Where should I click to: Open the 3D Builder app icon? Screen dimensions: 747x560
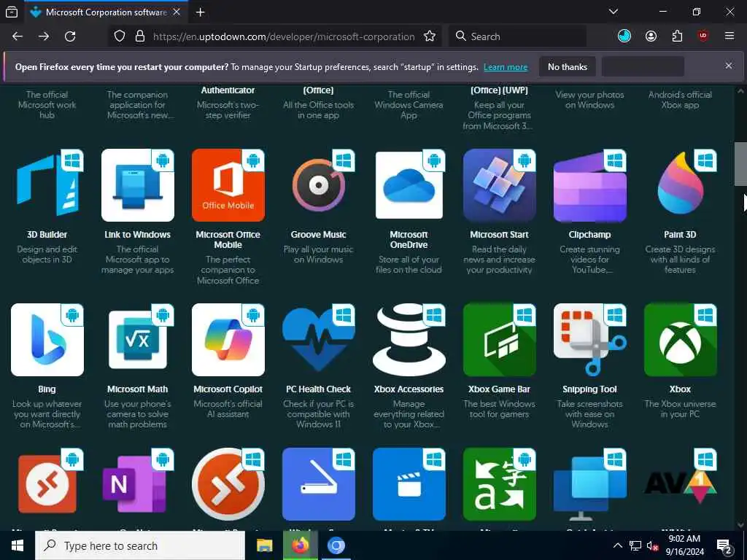(47, 185)
